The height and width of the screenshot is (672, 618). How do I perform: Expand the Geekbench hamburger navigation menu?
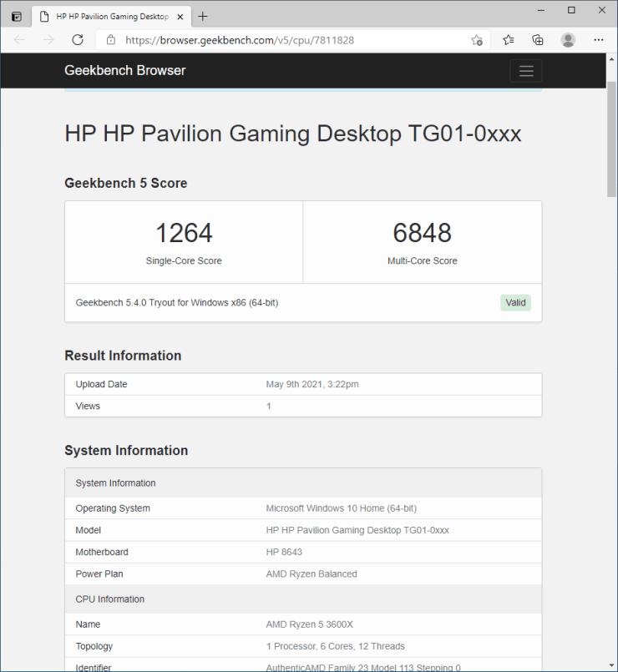click(526, 71)
